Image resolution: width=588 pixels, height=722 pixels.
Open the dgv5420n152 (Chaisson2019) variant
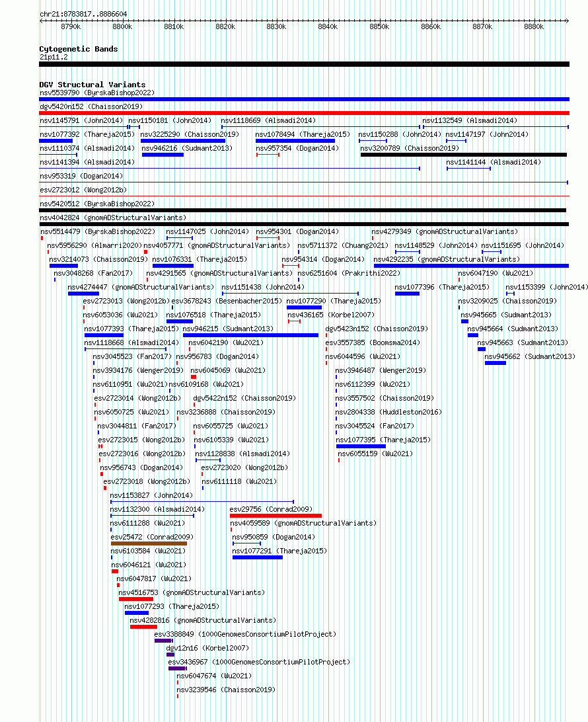tap(91, 106)
